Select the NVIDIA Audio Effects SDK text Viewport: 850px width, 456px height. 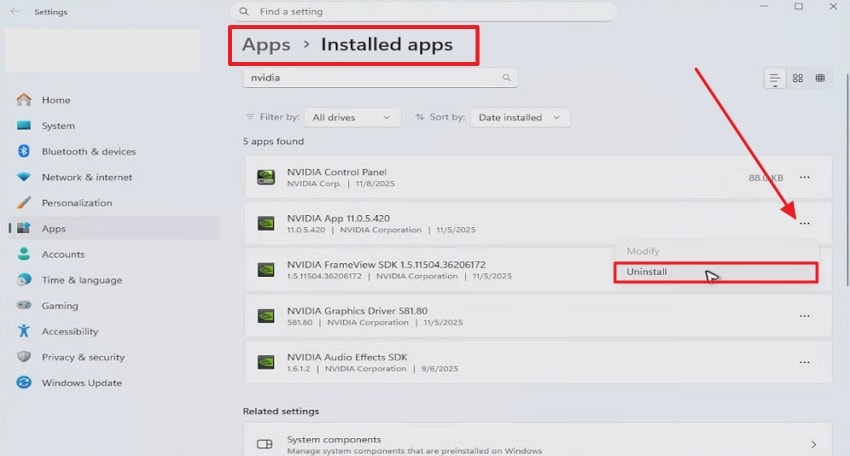coord(347,357)
